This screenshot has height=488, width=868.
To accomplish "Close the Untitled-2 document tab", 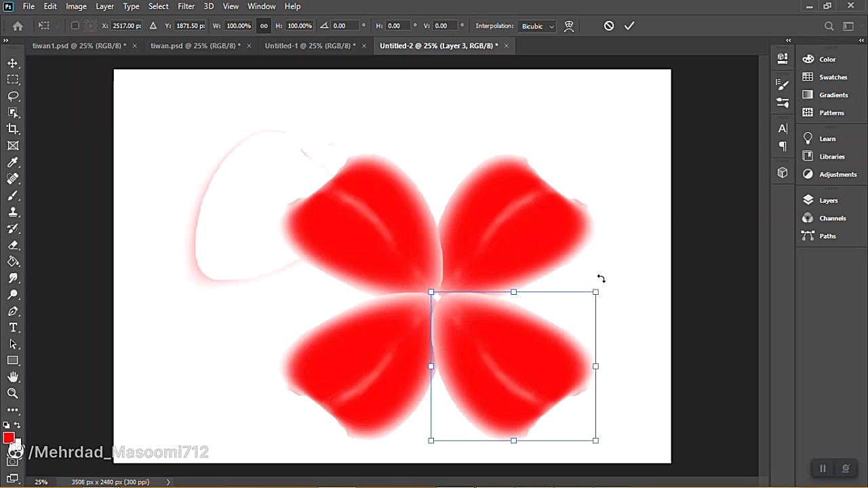I will tap(506, 45).
